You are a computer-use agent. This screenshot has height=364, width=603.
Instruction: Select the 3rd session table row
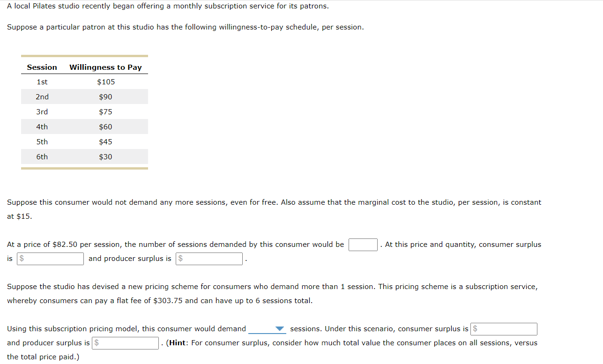pos(84,111)
